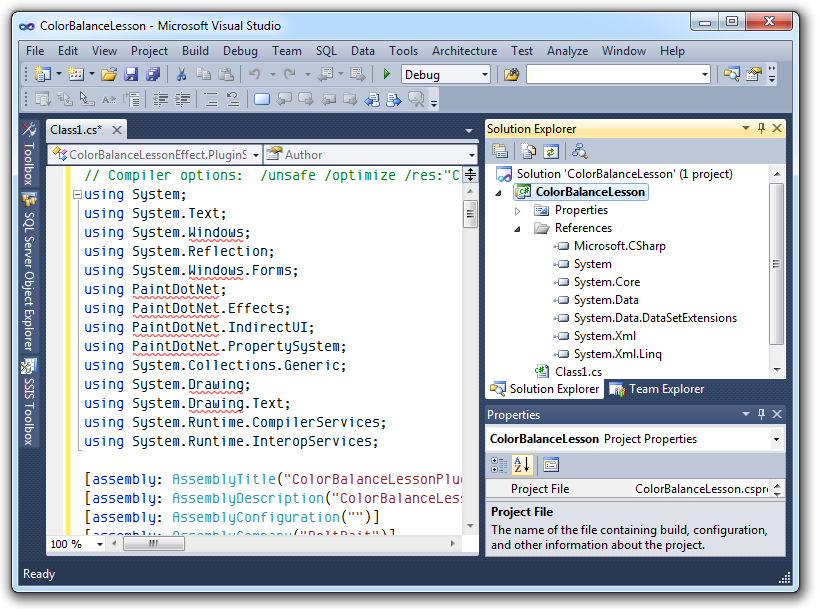Click the Redo arrow icon
Viewport: 821px width, 609px height.
pos(290,74)
